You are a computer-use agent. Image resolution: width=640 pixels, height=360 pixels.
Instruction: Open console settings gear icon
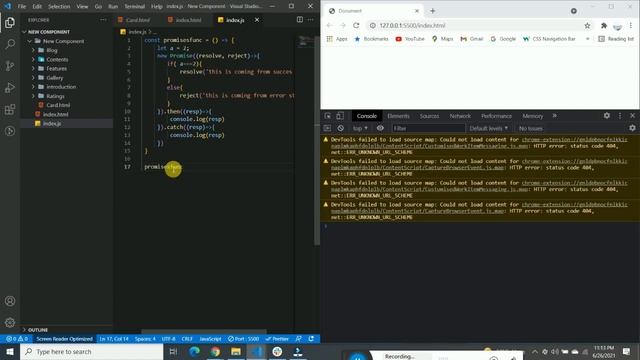tap(632, 128)
